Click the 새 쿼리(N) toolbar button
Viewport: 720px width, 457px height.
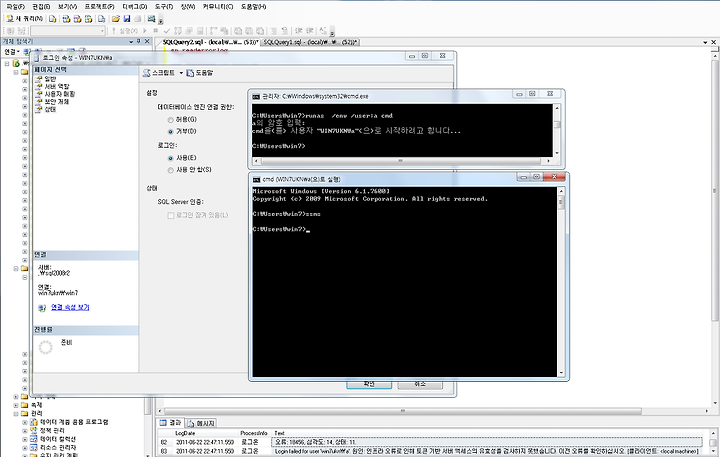point(25,19)
